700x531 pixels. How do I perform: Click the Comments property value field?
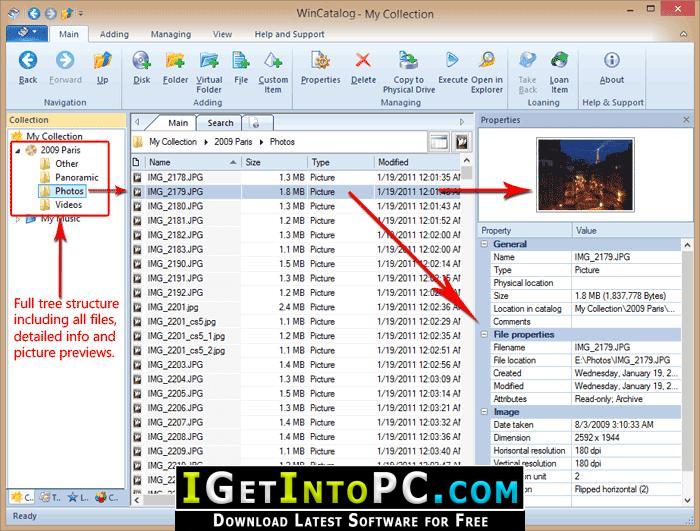coord(626,322)
